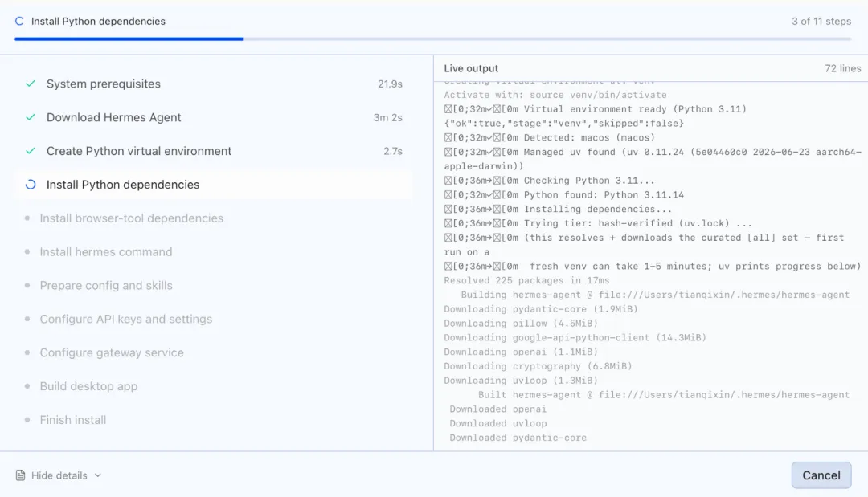
Task: Click the bullet beside Finish install
Action: click(27, 420)
